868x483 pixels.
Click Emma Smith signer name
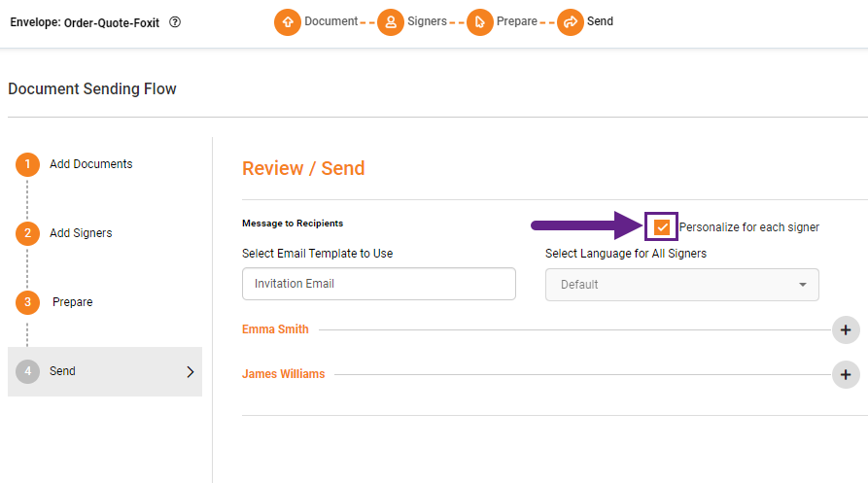click(x=275, y=329)
